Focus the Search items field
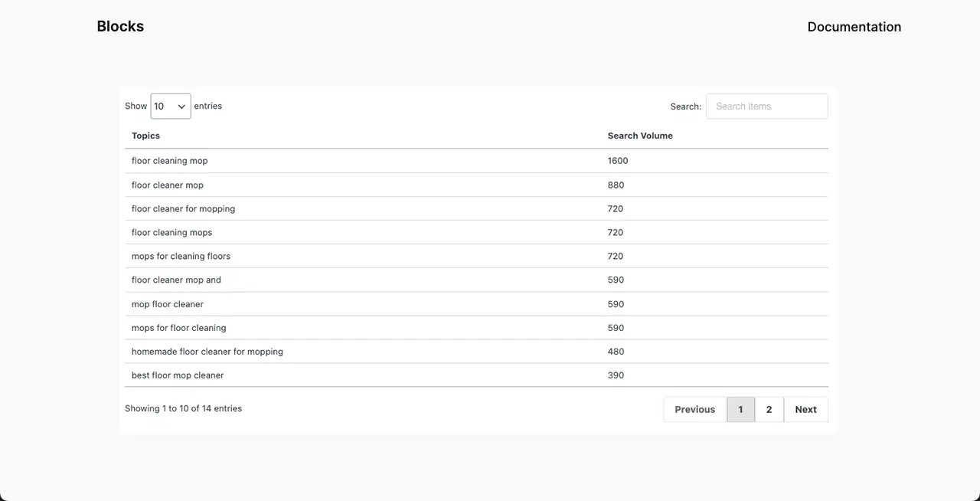Image resolution: width=980 pixels, height=501 pixels. pos(766,106)
